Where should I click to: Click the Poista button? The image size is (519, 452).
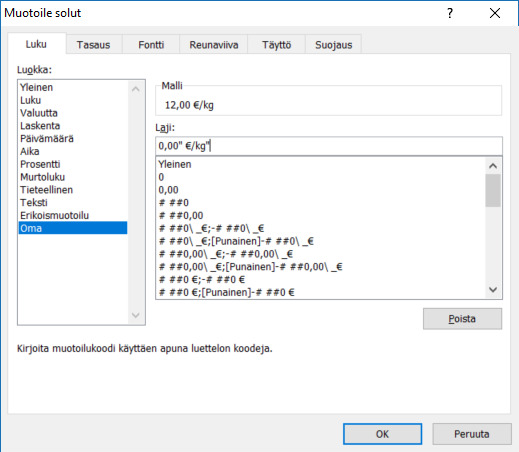point(462,319)
